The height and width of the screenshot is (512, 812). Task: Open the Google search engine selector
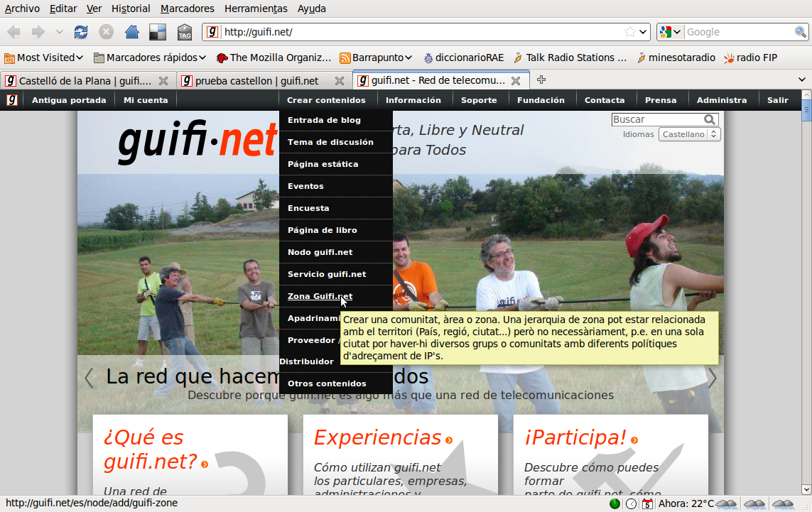coord(670,32)
